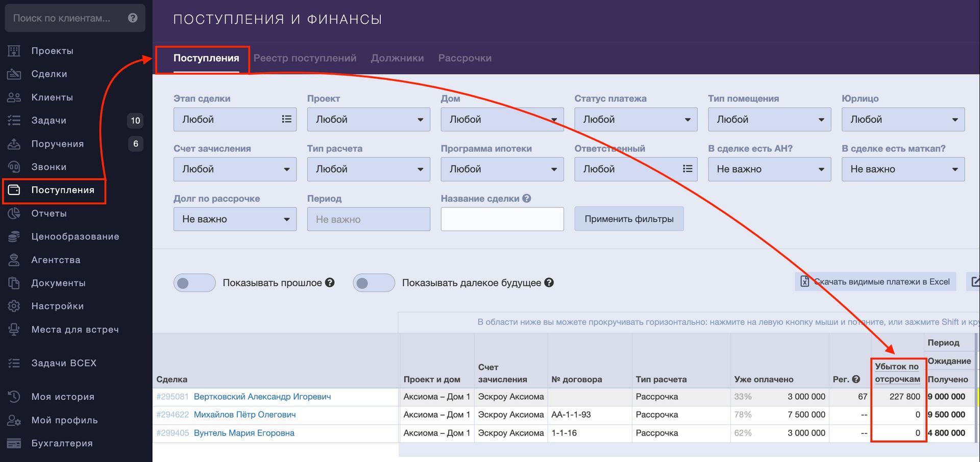
Task: Click the Агентства sidebar icon
Action: [x=14, y=260]
